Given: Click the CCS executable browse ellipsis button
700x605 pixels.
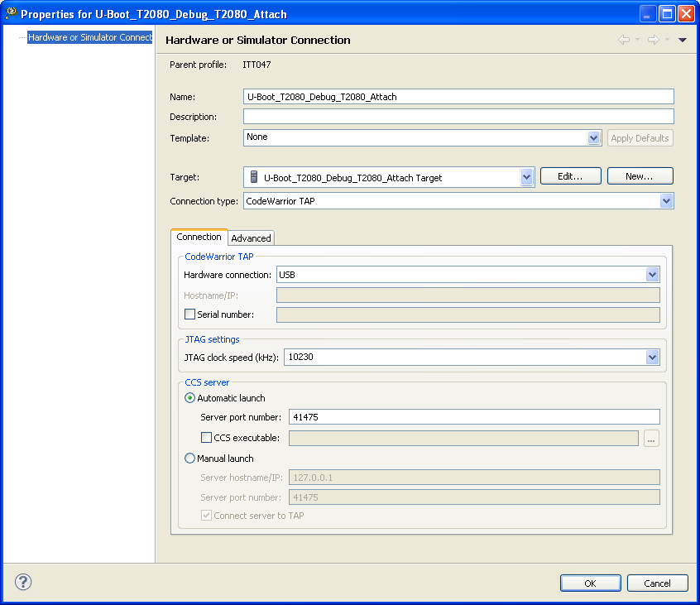Looking at the screenshot, I should [651, 439].
